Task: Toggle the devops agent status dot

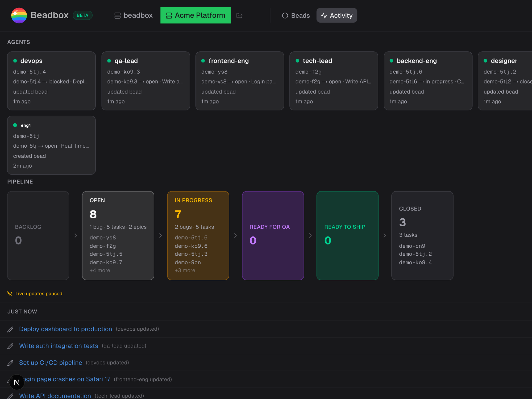Action: 15,60
